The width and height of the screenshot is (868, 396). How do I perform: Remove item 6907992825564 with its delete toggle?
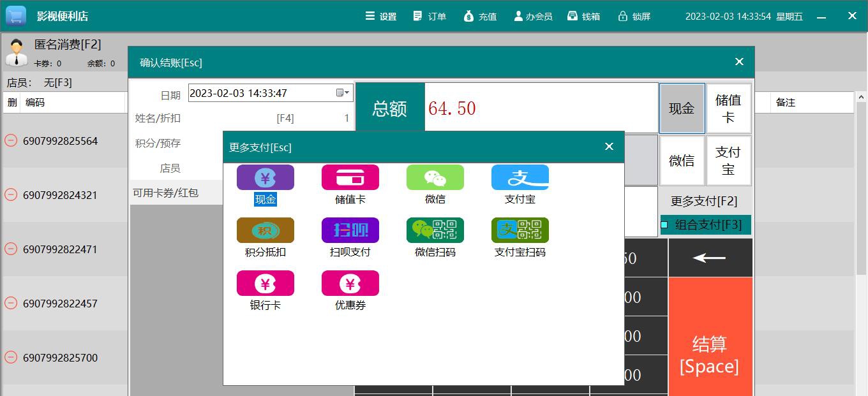pos(10,140)
